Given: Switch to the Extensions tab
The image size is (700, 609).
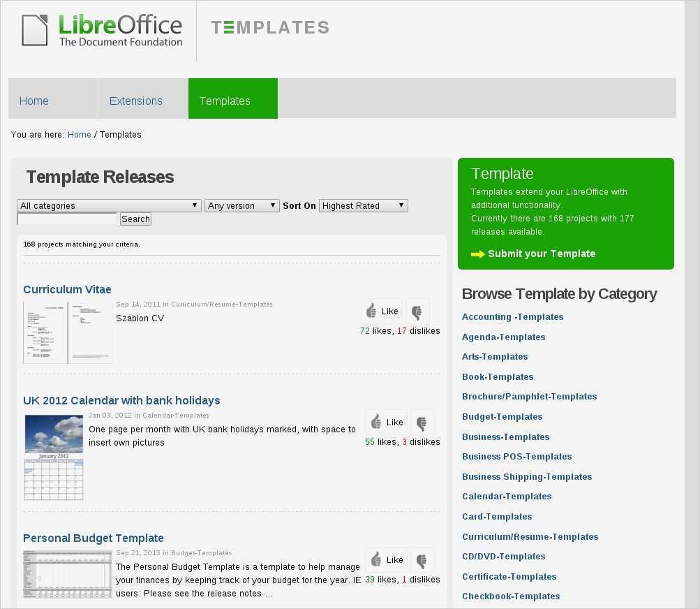Looking at the screenshot, I should pos(135,101).
